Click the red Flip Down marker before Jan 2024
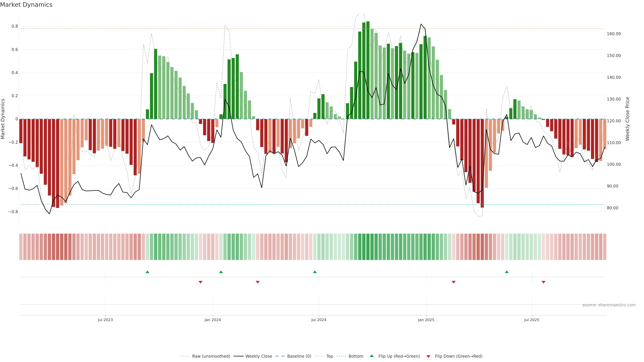 coord(200,282)
